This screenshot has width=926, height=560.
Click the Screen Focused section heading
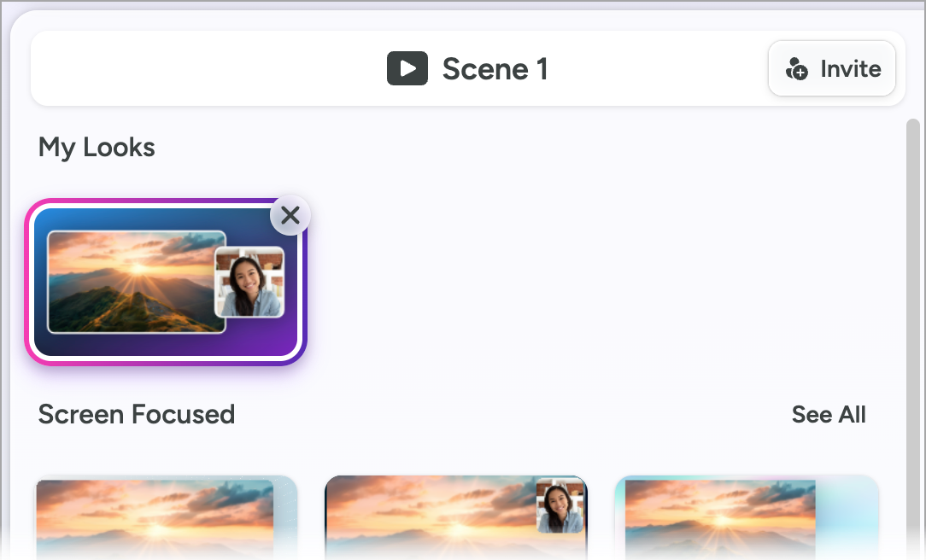point(137,414)
